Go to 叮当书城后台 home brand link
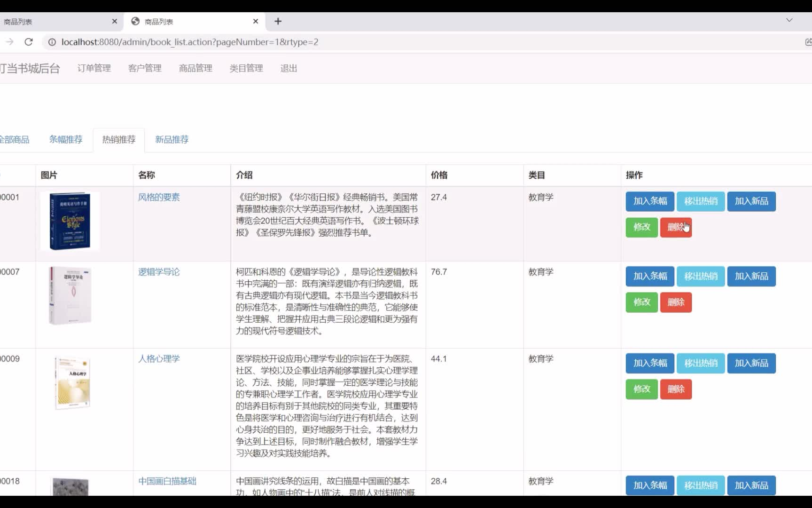 (30, 68)
